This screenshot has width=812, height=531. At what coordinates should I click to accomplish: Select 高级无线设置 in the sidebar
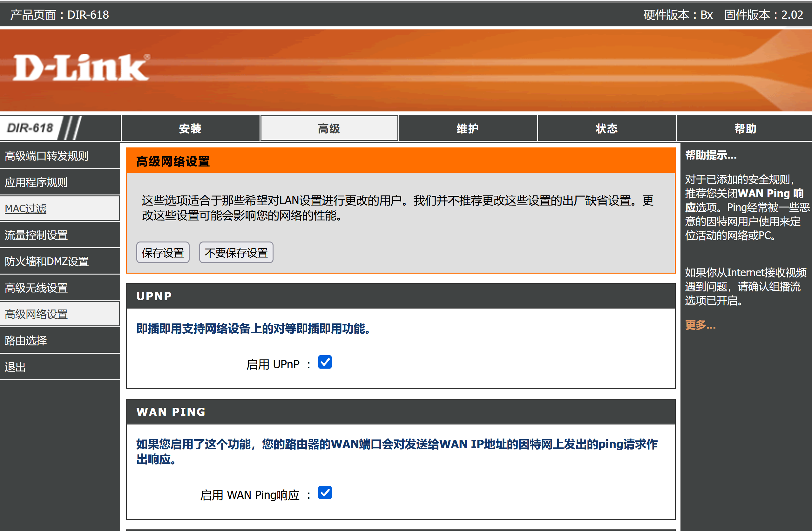(x=36, y=288)
